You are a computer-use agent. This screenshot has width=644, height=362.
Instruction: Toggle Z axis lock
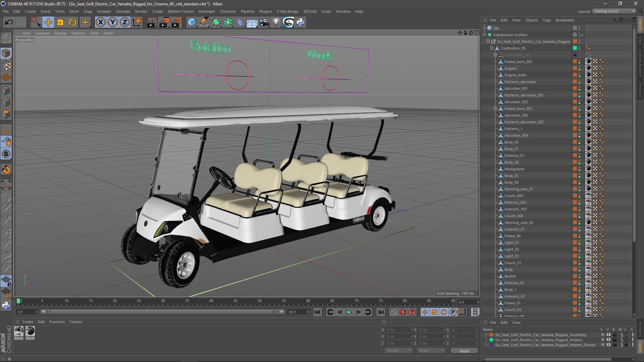coord(125,22)
